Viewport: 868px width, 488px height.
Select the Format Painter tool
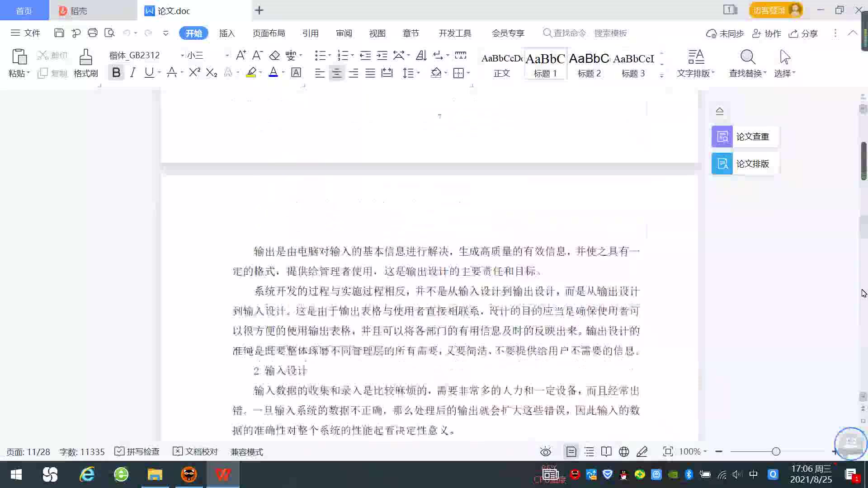pyautogui.click(x=86, y=63)
